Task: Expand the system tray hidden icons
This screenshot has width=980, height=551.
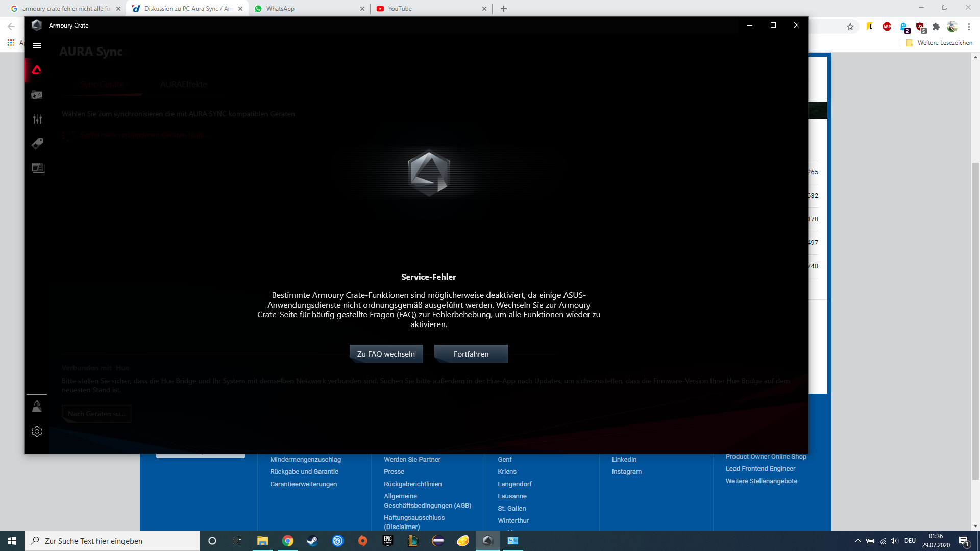Action: click(857, 541)
